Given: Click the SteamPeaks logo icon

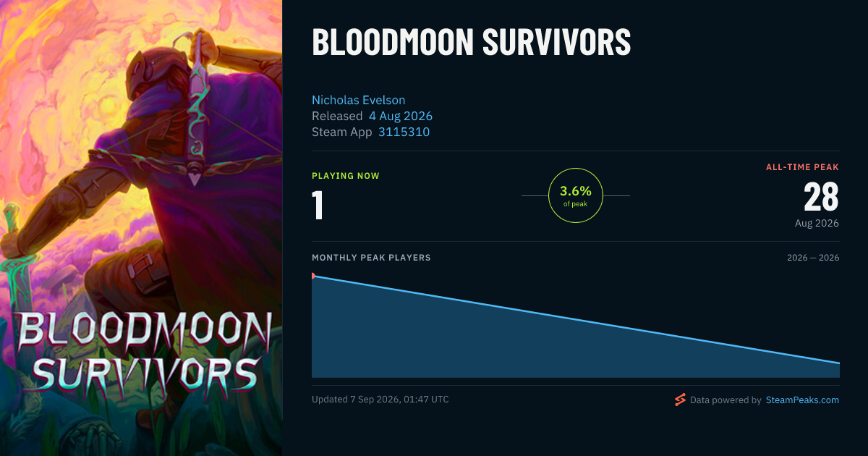Looking at the screenshot, I should coord(680,400).
